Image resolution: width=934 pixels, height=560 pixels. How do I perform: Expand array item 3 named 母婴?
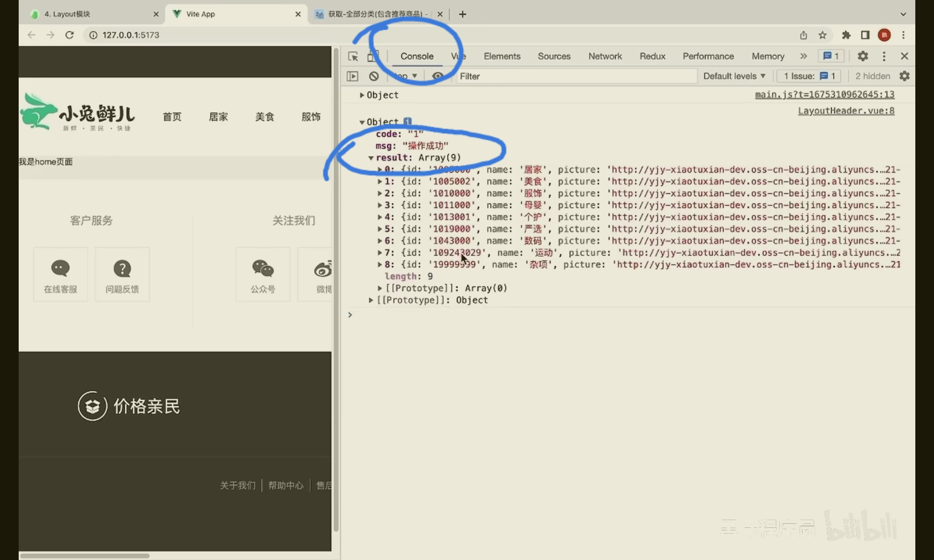click(380, 205)
